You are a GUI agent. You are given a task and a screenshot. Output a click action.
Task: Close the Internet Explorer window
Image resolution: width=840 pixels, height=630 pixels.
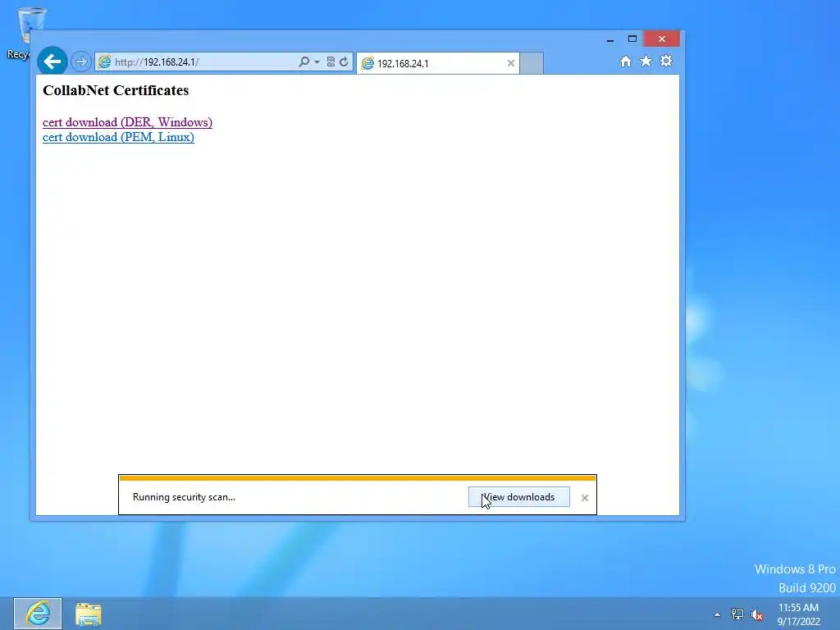[x=662, y=39]
